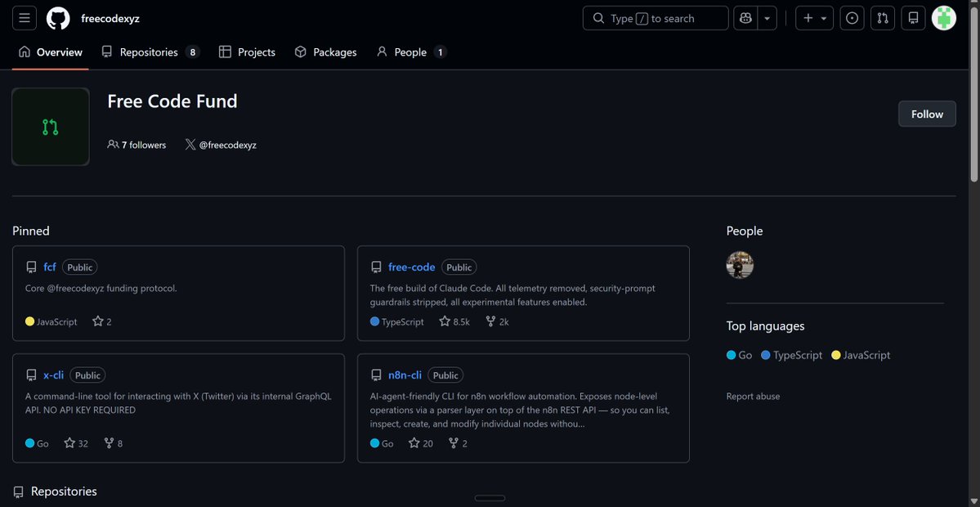Click the search field
Screen dimensions: 980x507
[655, 18]
